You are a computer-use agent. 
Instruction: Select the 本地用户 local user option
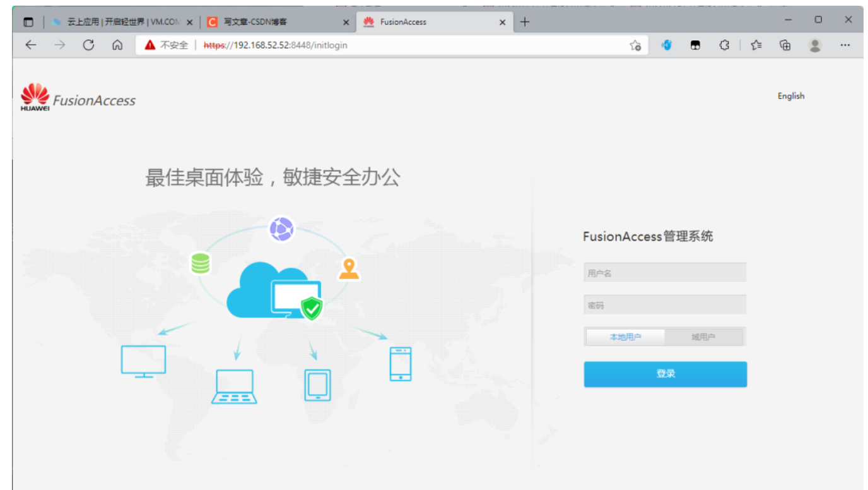(625, 337)
